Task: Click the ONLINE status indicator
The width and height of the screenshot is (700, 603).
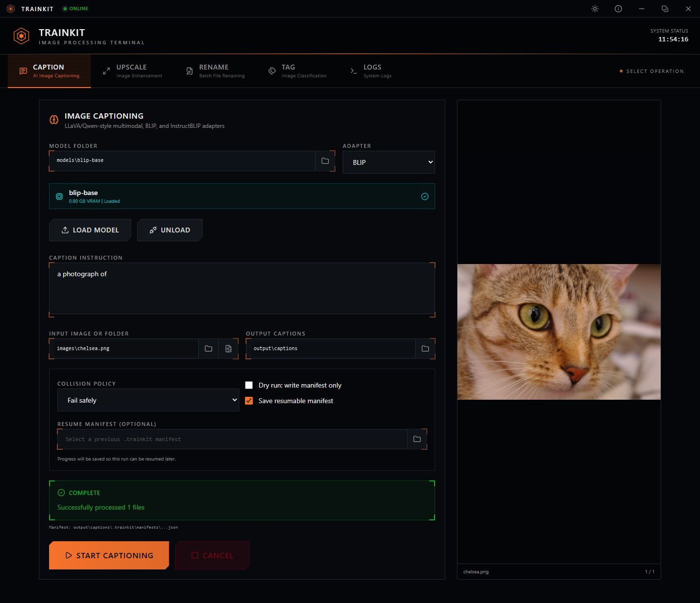Action: tap(76, 9)
